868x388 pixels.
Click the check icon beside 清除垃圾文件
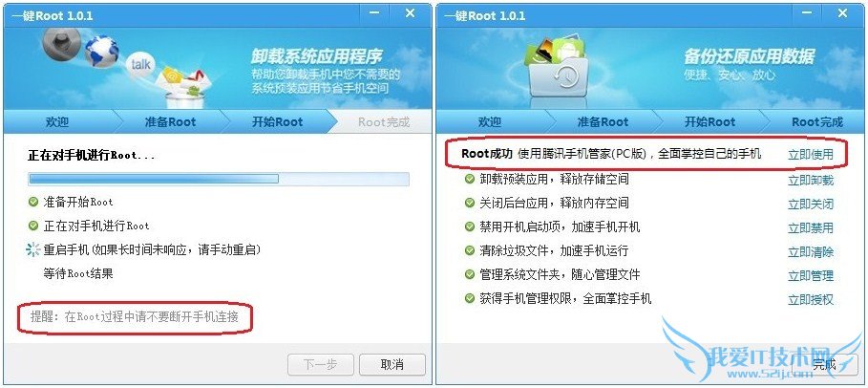[x=470, y=250]
